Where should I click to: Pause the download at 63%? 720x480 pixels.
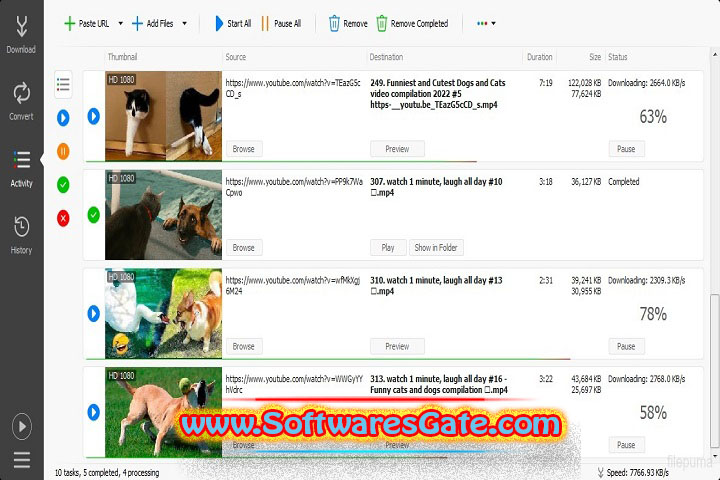pos(627,149)
